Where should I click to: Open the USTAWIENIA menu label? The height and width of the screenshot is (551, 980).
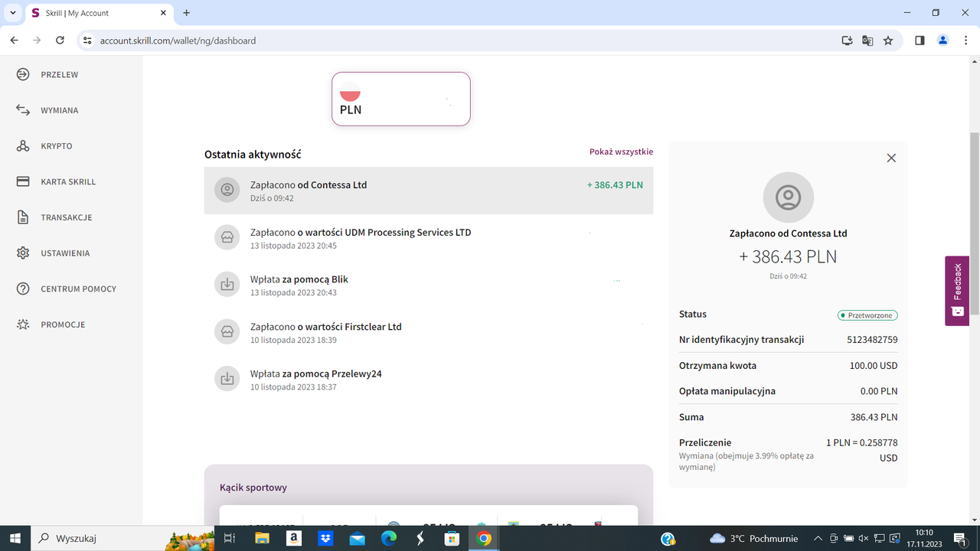click(x=65, y=253)
